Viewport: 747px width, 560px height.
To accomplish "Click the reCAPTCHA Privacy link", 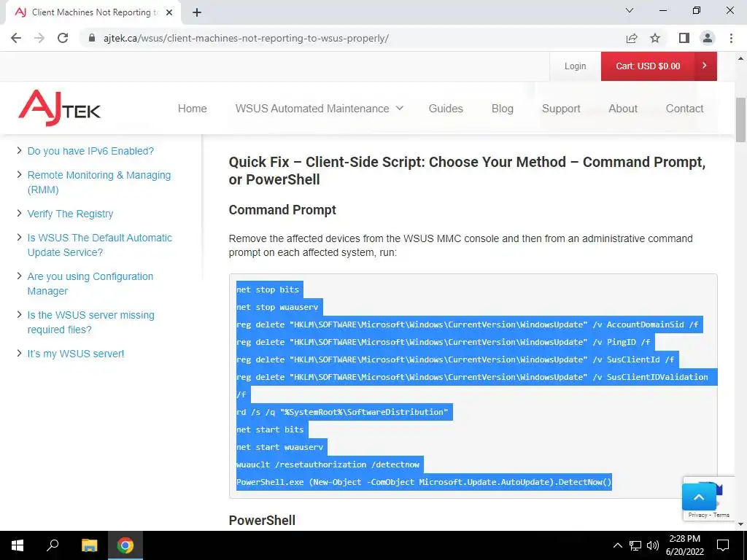I will (x=697, y=515).
